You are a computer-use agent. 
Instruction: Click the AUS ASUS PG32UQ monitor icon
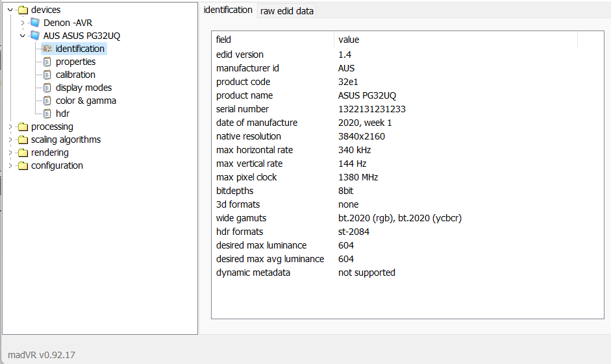click(x=35, y=36)
